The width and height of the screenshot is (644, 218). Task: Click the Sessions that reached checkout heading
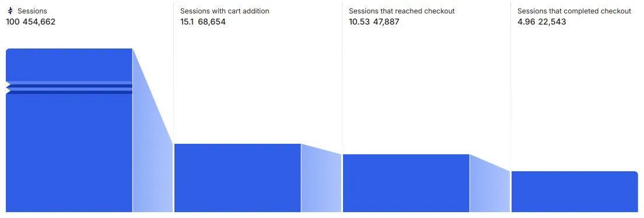coord(402,11)
